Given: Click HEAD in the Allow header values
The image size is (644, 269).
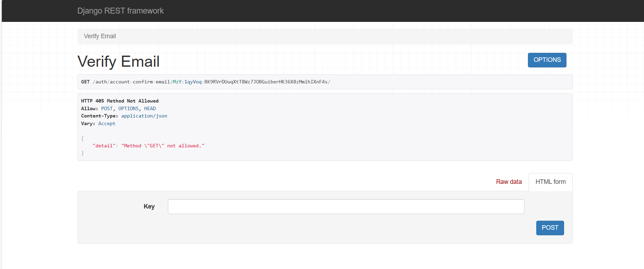Looking at the screenshot, I should pos(150,108).
